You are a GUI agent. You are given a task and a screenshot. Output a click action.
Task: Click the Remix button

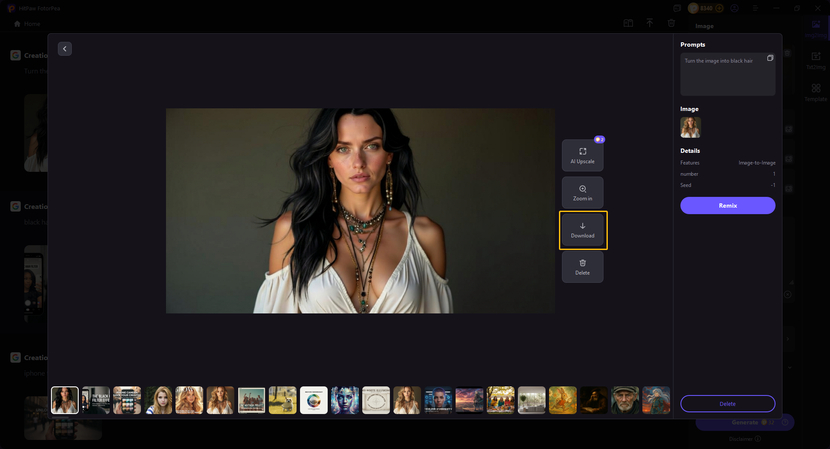point(727,205)
